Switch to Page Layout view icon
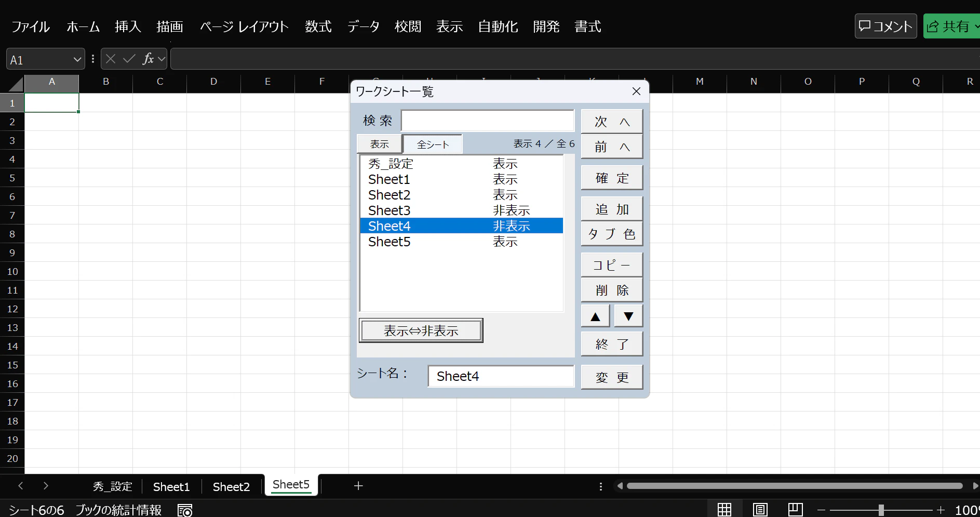The image size is (980, 517). click(x=760, y=510)
